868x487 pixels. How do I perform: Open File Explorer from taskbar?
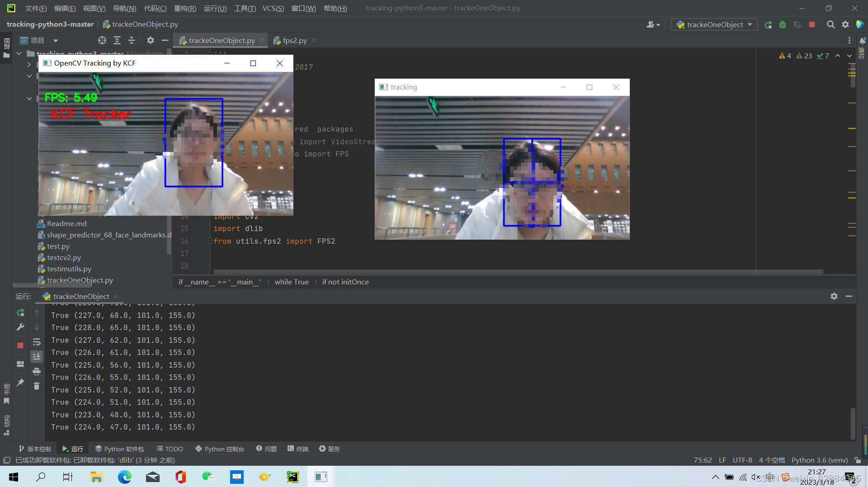[x=96, y=477]
